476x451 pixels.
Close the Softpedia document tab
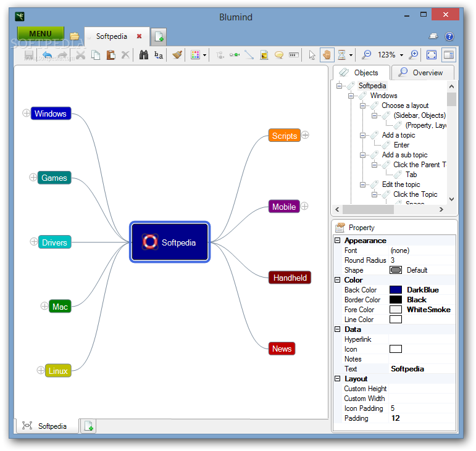tap(139, 36)
